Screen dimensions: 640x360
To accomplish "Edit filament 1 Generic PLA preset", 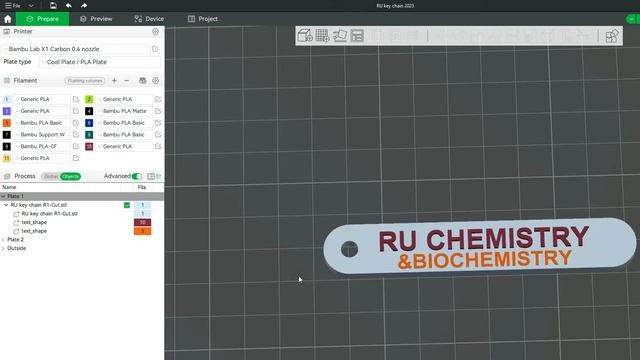I will [76, 99].
